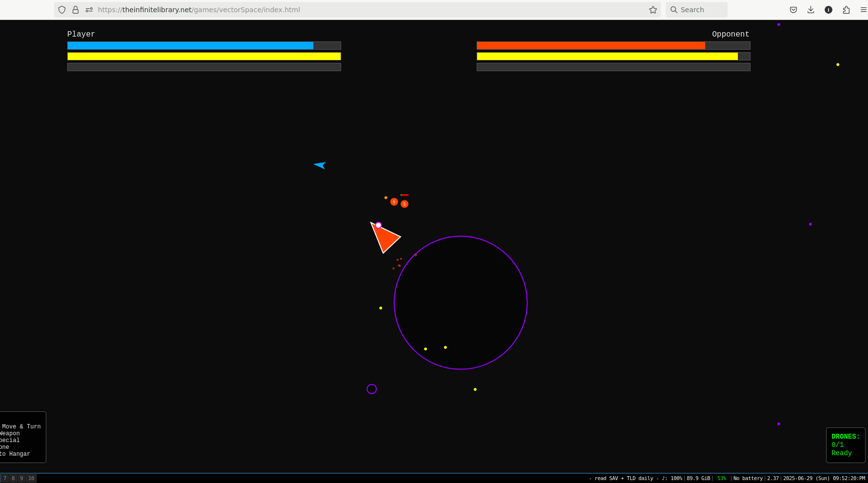Screen dimensions: 868x483
Task: Click the large purple circle's center
Action: [x=461, y=303]
